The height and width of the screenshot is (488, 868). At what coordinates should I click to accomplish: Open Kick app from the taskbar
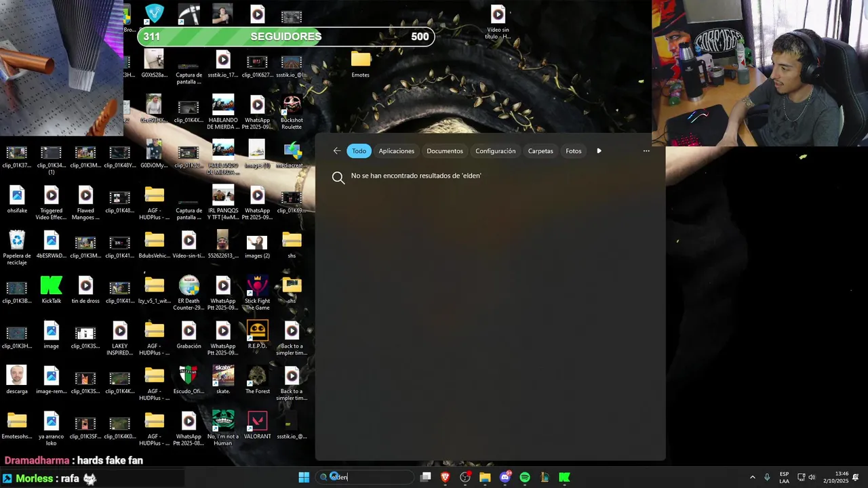tap(564, 477)
